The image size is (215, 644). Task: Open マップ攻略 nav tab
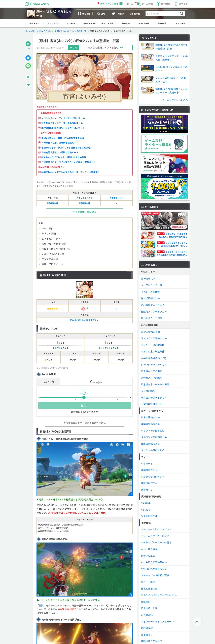coord(144,24)
